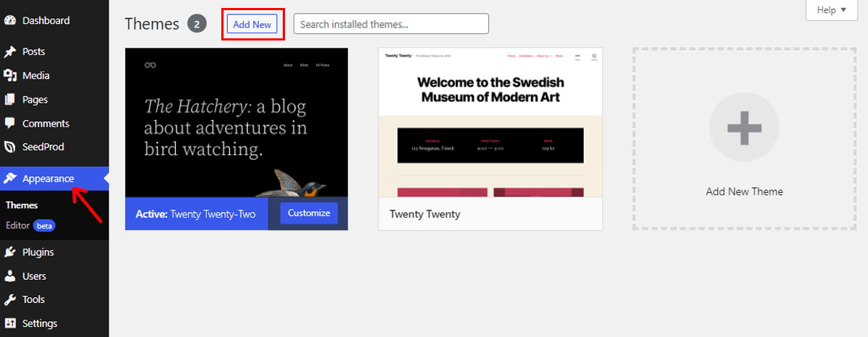Click the Appearance paintbrush icon
868x337 pixels.
click(10, 179)
